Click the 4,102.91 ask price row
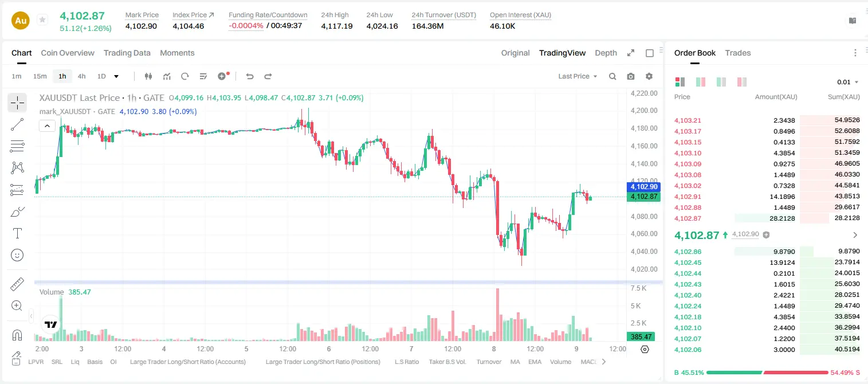 point(767,197)
